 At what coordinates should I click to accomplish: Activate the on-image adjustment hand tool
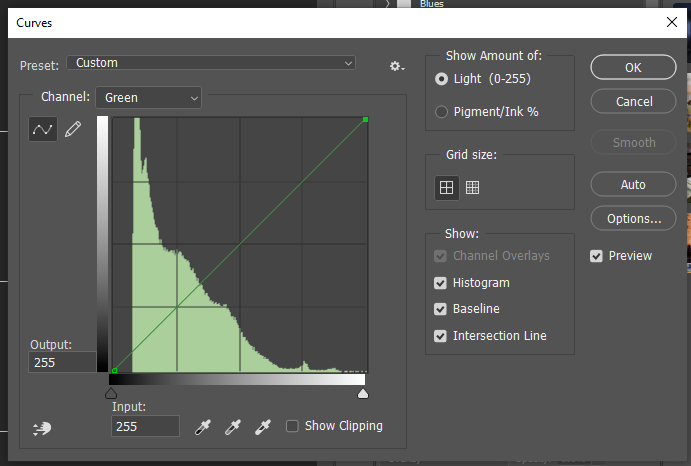pos(42,428)
